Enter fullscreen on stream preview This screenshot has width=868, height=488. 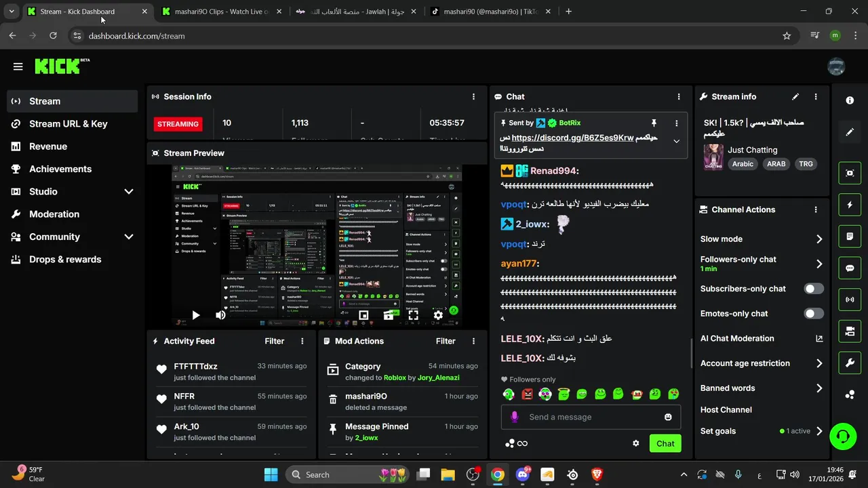pyautogui.click(x=413, y=315)
